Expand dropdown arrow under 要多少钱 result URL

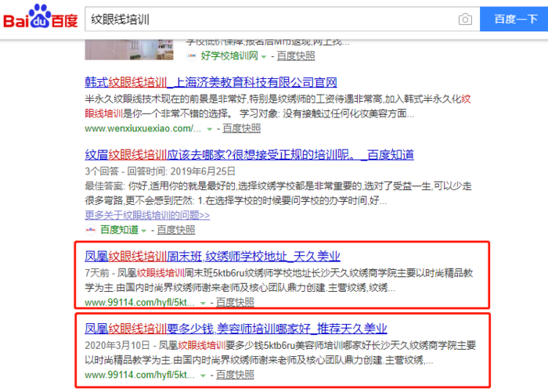pos(203,376)
